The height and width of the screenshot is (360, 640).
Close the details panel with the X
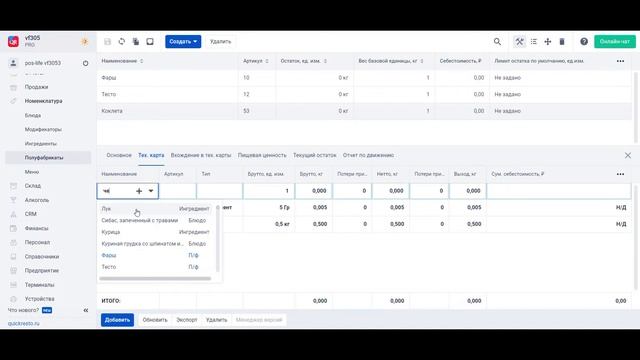[x=628, y=156]
